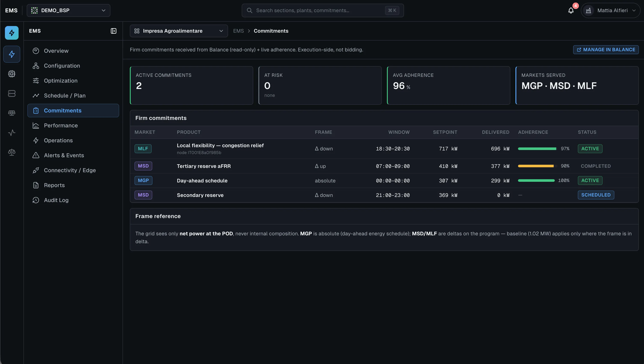Click the 21:00-23:00 window cell
The image size is (644, 364).
pyautogui.click(x=392, y=195)
